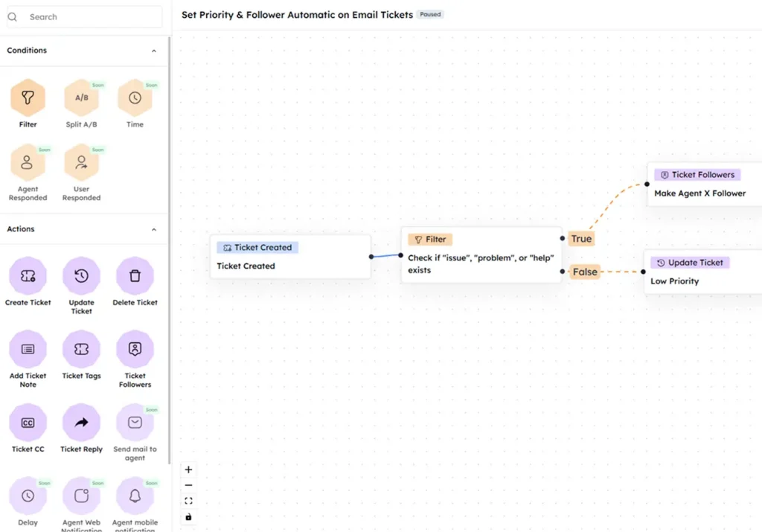The height and width of the screenshot is (532, 762).
Task: Fit the workflow to view
Action: pyautogui.click(x=188, y=501)
